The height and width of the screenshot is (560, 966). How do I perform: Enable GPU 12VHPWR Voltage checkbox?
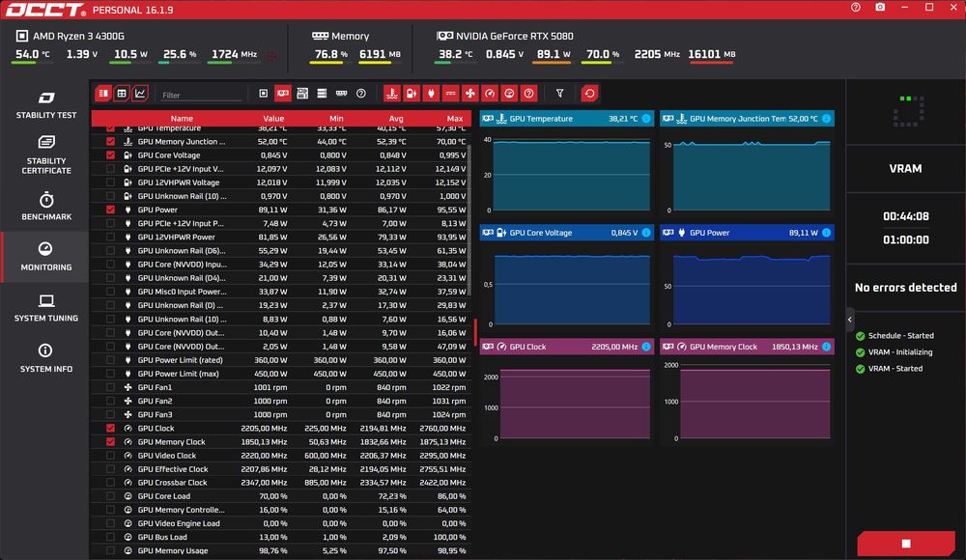pyautogui.click(x=110, y=182)
